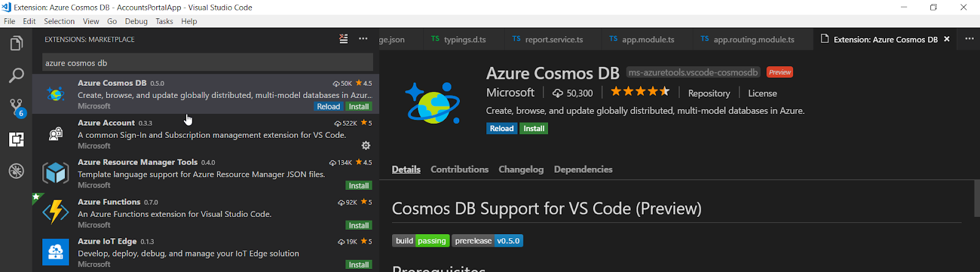Open the File menu
Viewport: 980px width, 272px height.
pos(9,21)
